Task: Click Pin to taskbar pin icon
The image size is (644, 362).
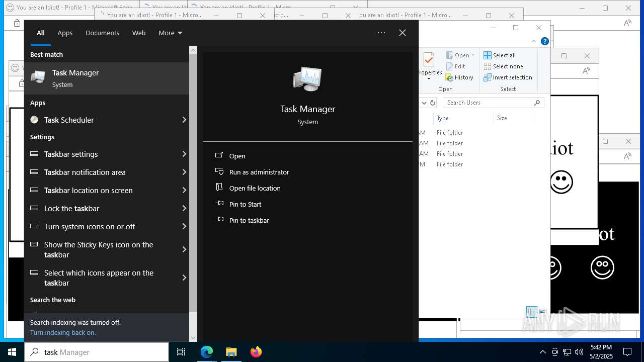Action: [219, 220]
